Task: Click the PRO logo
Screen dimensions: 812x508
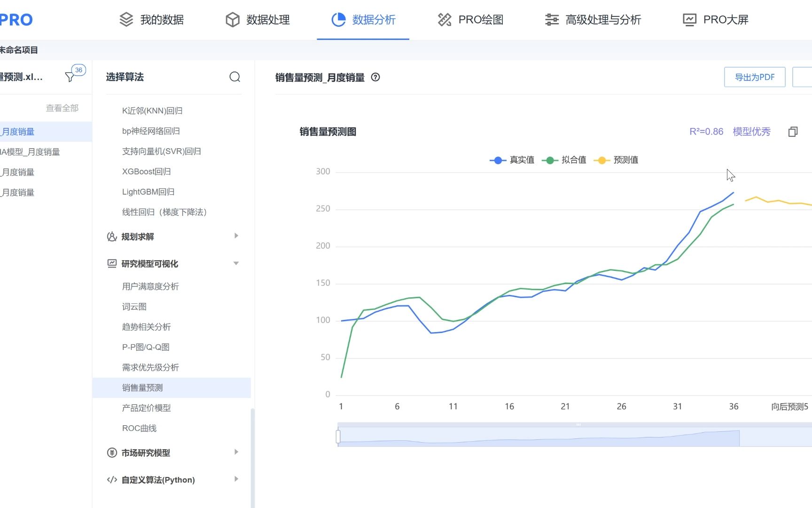Action: pos(16,20)
